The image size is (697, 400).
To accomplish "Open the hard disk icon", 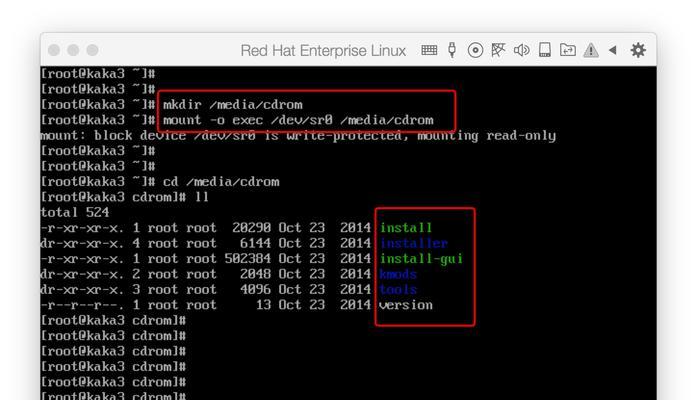I will 545,50.
